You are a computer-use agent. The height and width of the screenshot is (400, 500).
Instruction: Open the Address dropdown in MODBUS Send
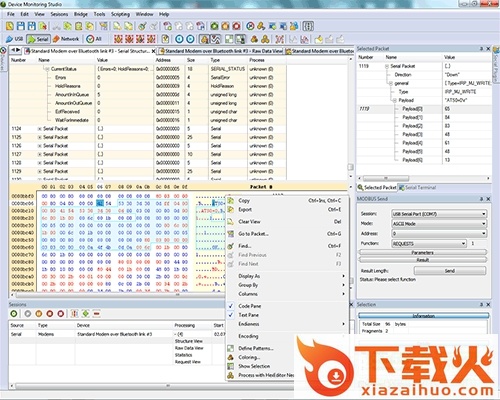(439, 234)
